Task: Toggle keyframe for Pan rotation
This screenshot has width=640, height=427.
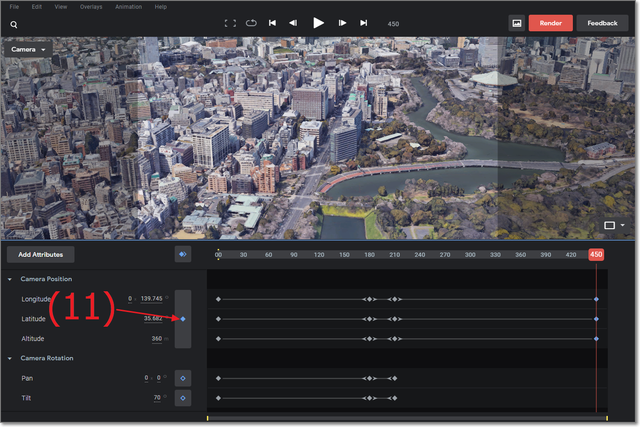Action: click(182, 378)
